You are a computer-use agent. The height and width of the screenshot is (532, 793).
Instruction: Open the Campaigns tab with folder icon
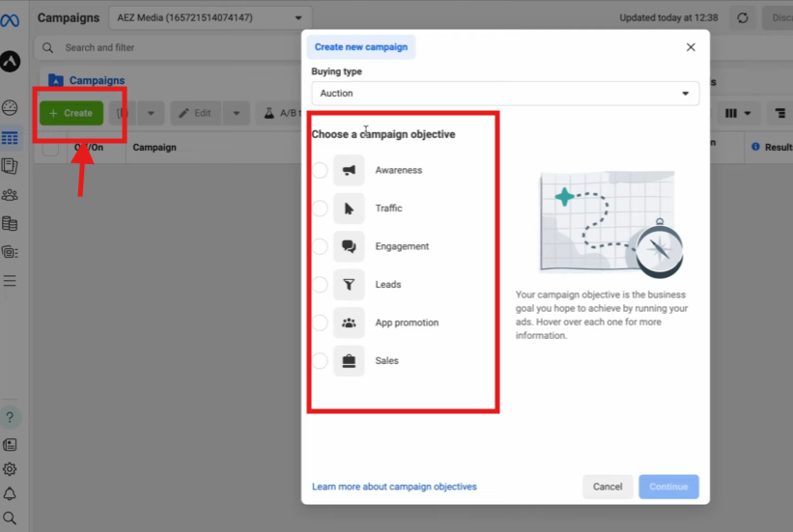[x=86, y=80]
